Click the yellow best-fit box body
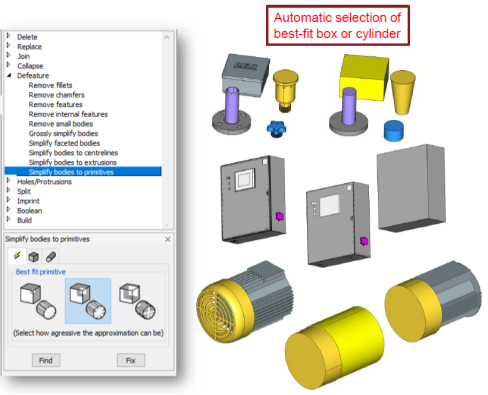Image resolution: width=488 pixels, height=395 pixels. coord(365,77)
